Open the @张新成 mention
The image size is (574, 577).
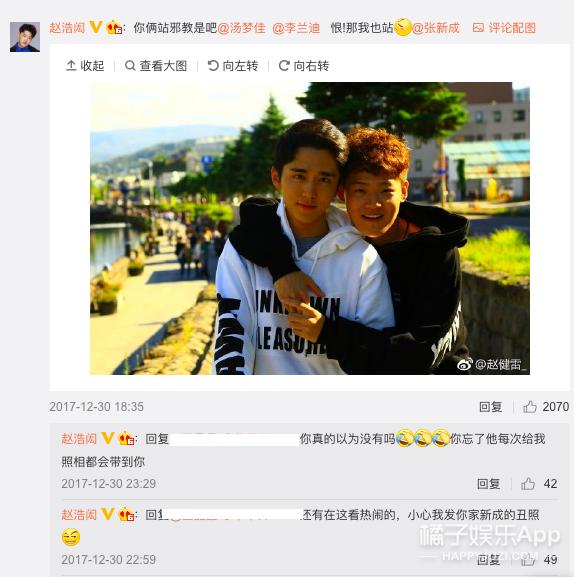pyautogui.click(x=436, y=28)
